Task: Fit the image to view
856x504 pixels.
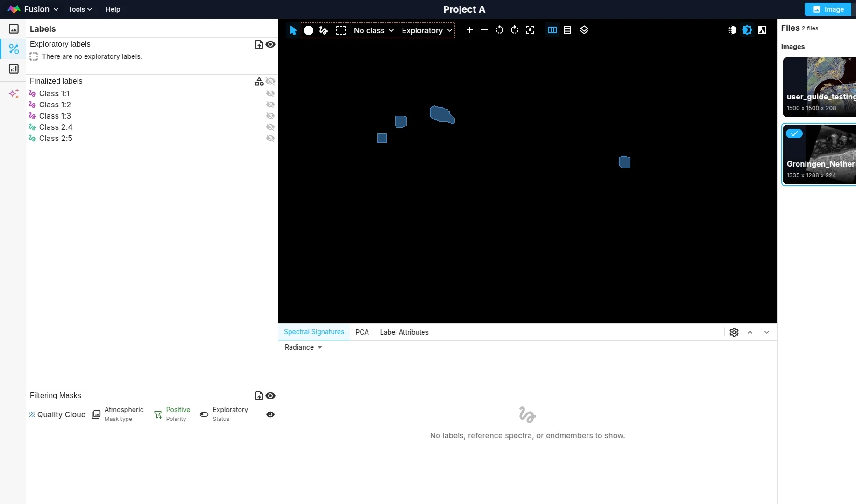Action: (530, 30)
